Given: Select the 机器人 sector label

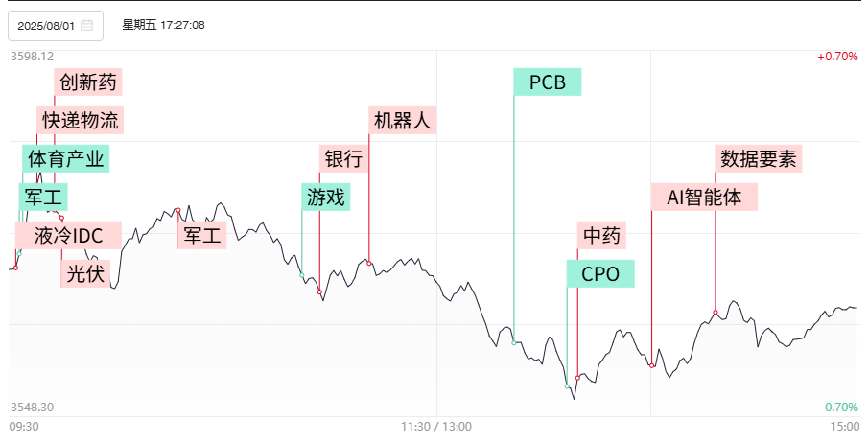Looking at the screenshot, I should (x=403, y=121).
